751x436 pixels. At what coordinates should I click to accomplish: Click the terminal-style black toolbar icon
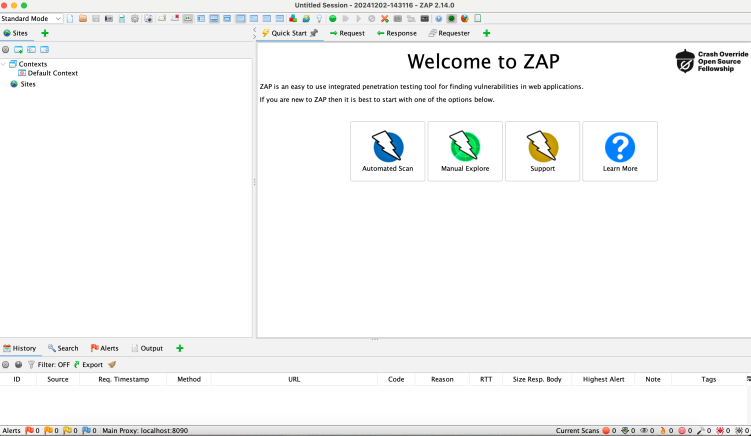coord(424,19)
